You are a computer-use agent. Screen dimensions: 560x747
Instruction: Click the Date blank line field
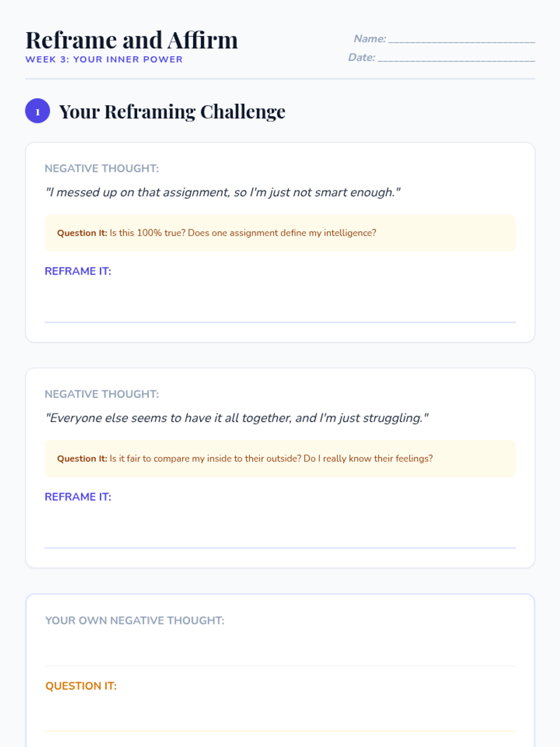pyautogui.click(x=455, y=58)
